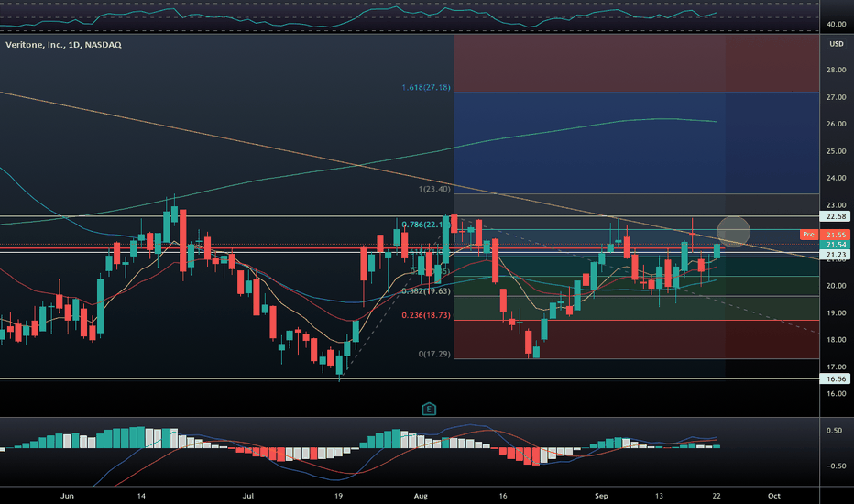Click the 0.50 MACD scale value
This screenshot has width=854, height=504.
pos(834,431)
